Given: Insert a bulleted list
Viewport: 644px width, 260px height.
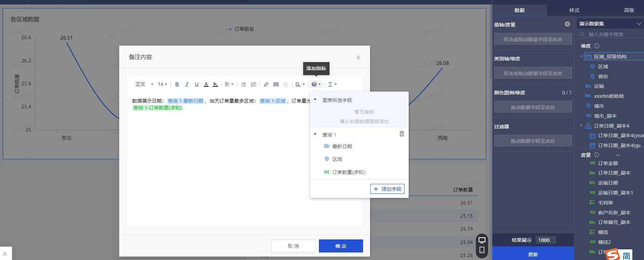Looking at the screenshot, I should tap(244, 84).
